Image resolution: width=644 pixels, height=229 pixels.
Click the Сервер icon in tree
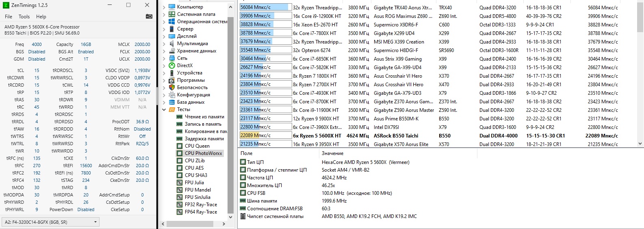click(172, 29)
